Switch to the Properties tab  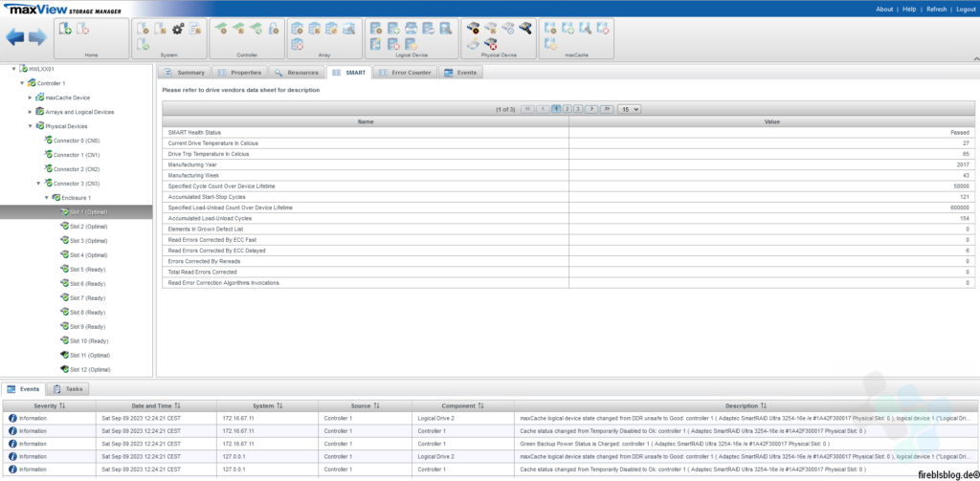click(239, 73)
